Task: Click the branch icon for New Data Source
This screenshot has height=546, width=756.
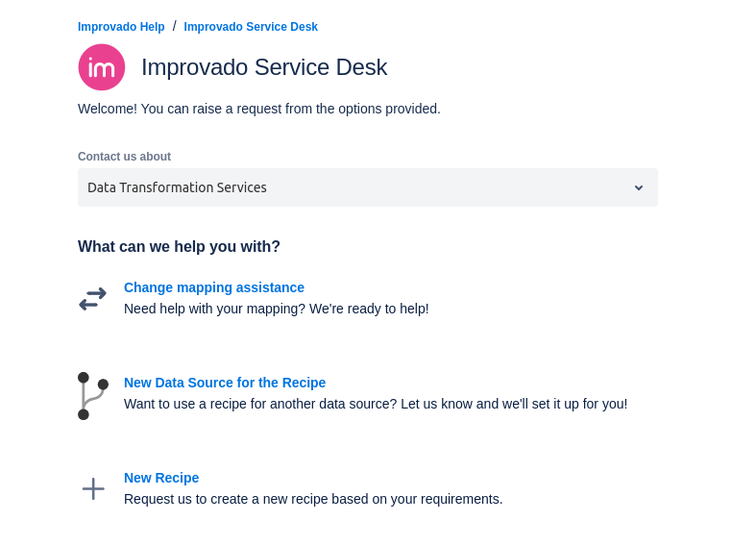Action: click(x=93, y=396)
